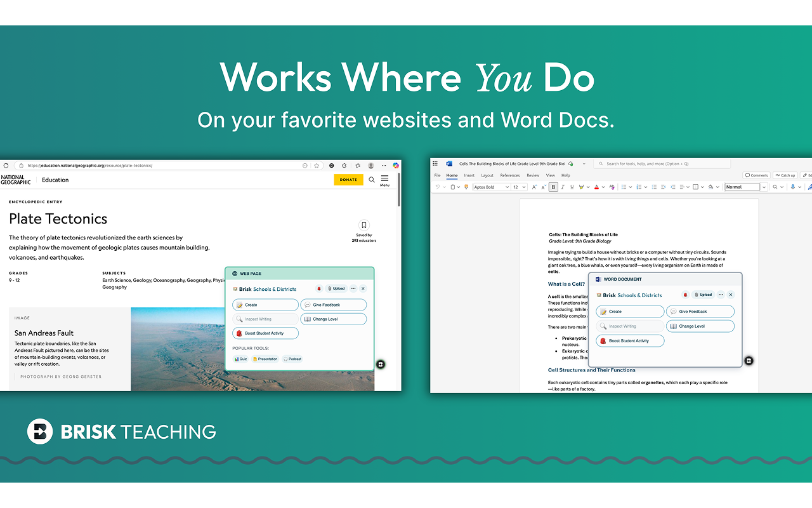Select the Quiz popular tool
Viewport: 812px width, 508px height.
tap(240, 359)
